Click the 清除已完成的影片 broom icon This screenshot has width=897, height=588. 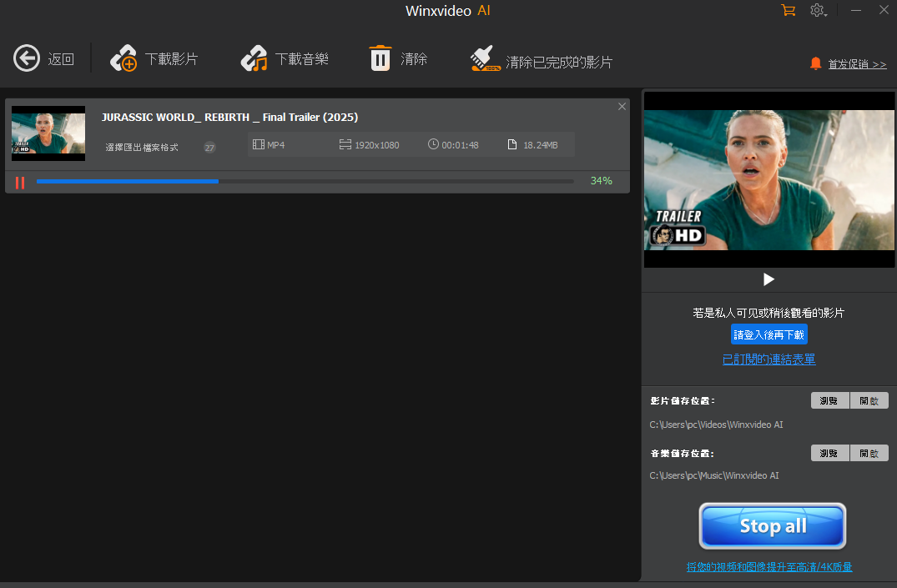[485, 58]
